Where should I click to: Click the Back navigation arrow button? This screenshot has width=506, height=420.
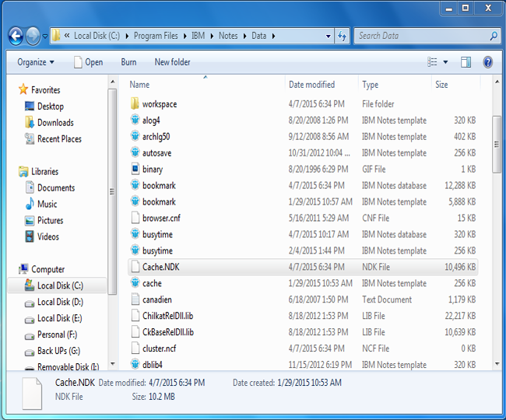click(16, 36)
